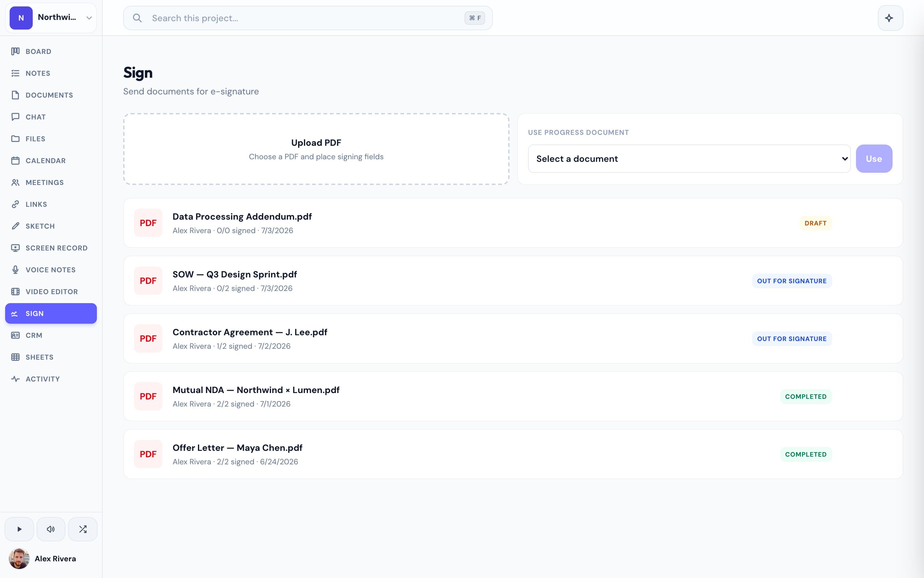Click Out for Signature badge on SOW row
The height and width of the screenshot is (578, 924).
(792, 281)
